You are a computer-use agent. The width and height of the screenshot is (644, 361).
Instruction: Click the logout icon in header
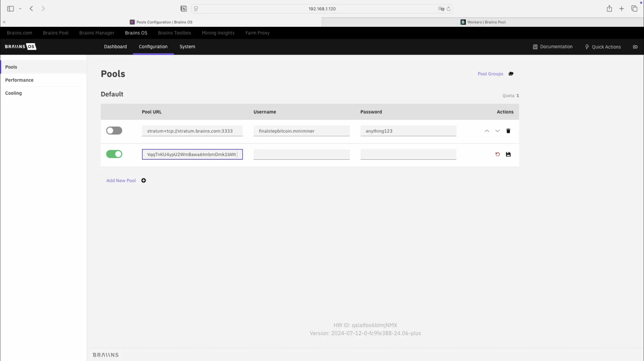tap(635, 47)
